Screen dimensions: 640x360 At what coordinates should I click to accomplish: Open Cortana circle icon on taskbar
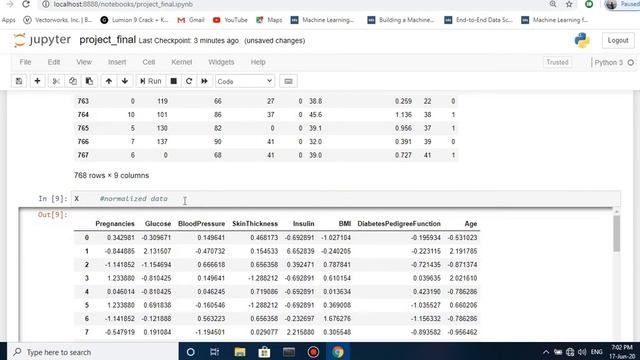click(191, 352)
